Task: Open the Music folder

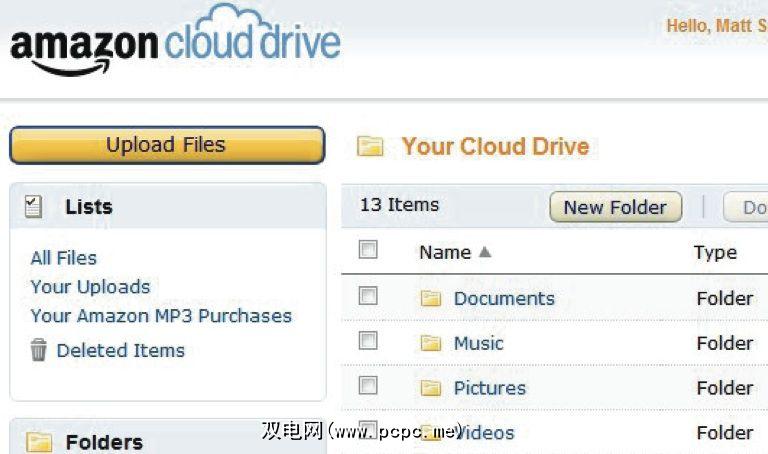Action: pyautogui.click(x=479, y=343)
